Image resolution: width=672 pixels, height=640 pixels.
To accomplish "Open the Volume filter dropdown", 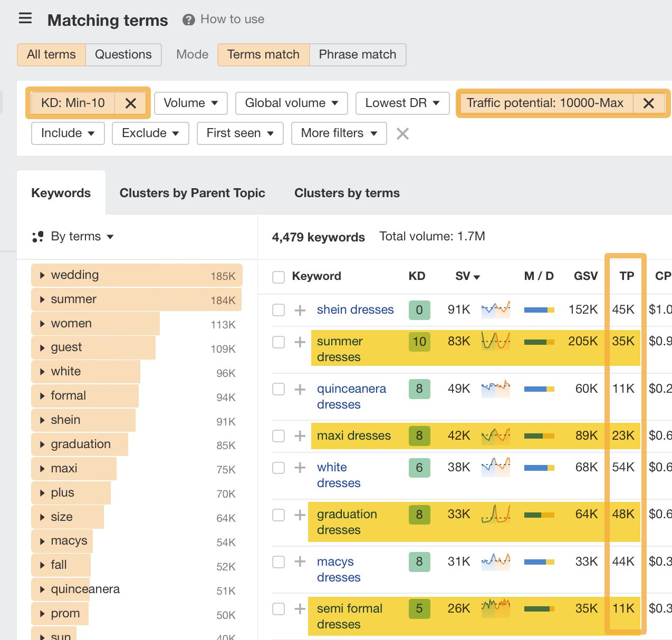I will click(190, 103).
